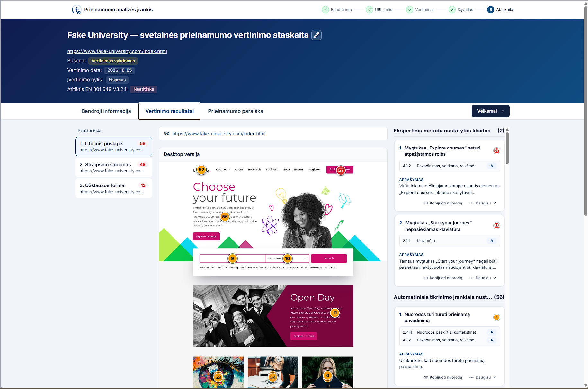Click the 2026-10-05 evaluation date badge
Viewport: 588px width, 389px height.
click(x=120, y=70)
